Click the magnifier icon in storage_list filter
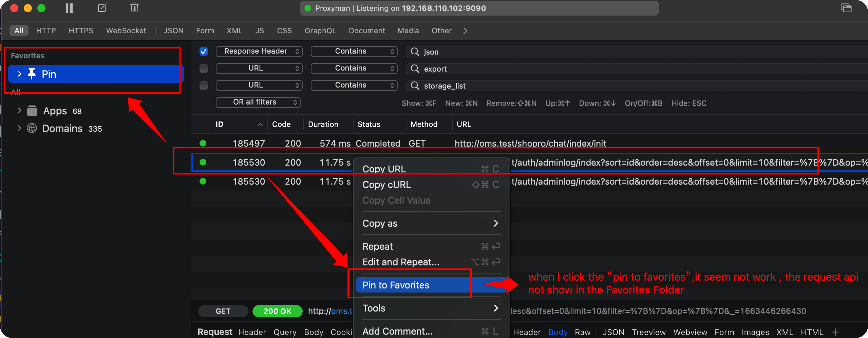 pos(415,86)
